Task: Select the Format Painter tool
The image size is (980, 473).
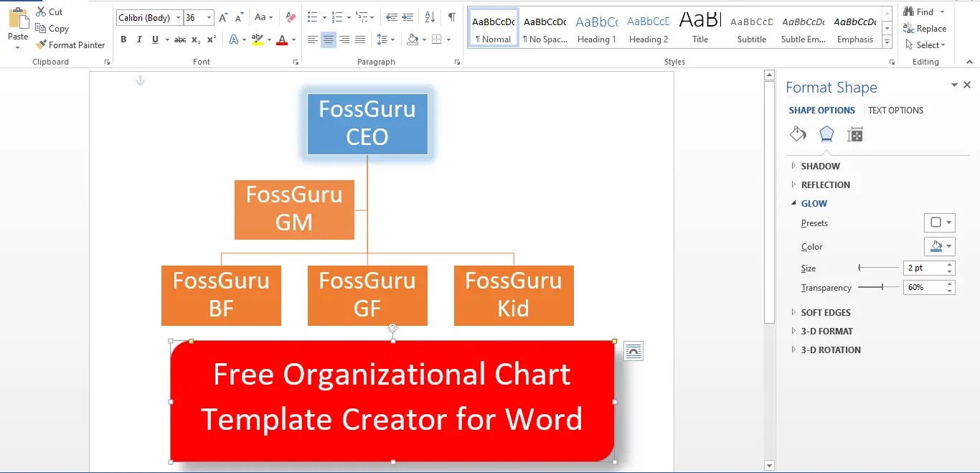Action: tap(70, 45)
